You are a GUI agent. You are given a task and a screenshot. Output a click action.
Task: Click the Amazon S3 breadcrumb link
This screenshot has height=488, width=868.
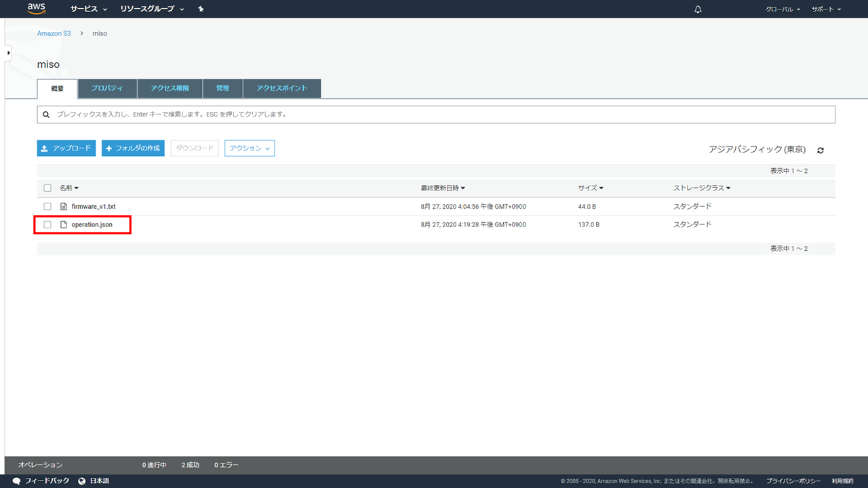pos(54,33)
